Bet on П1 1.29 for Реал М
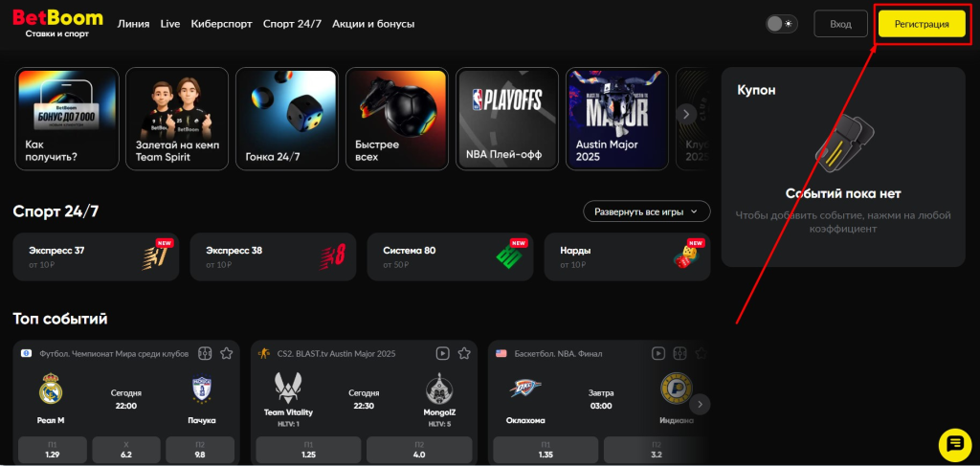980x466 pixels. click(53, 450)
